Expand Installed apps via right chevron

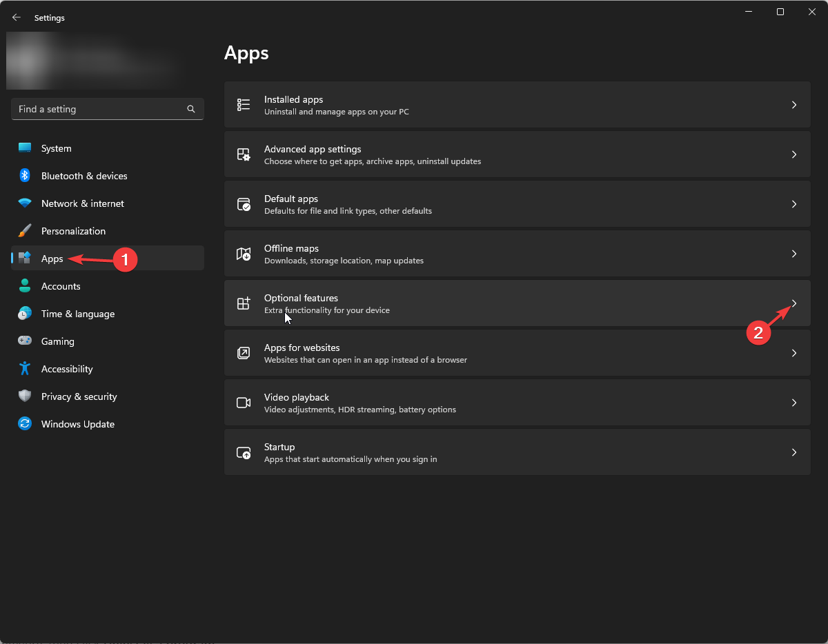(x=794, y=105)
